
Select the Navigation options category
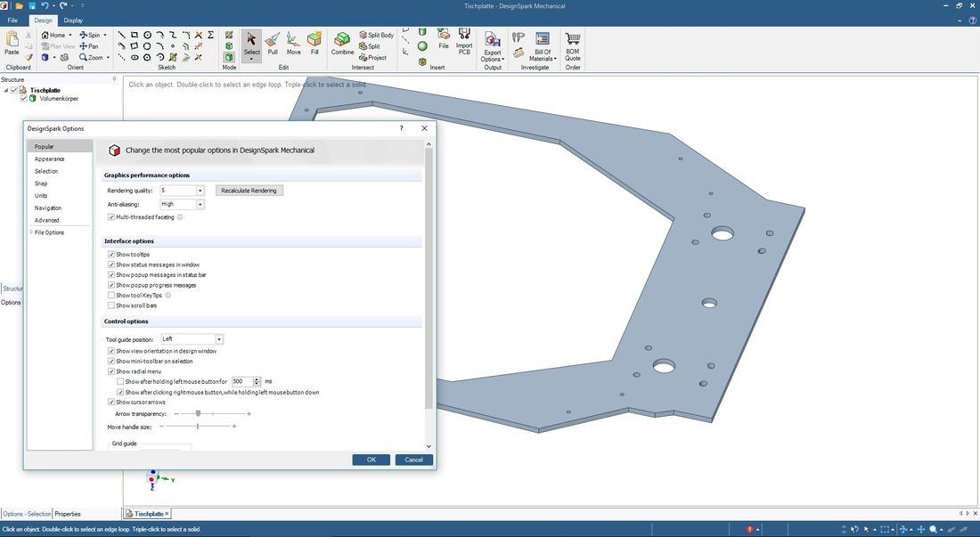click(x=48, y=207)
